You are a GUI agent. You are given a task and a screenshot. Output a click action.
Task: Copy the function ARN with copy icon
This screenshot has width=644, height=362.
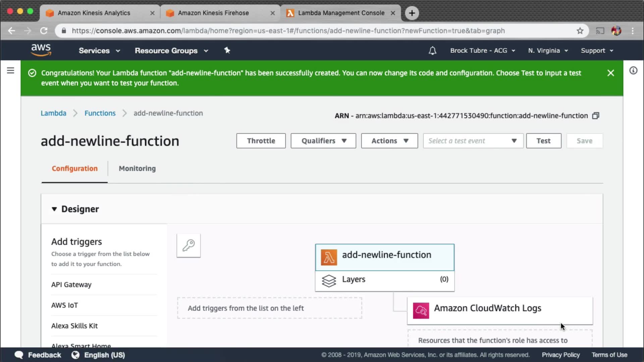point(596,116)
